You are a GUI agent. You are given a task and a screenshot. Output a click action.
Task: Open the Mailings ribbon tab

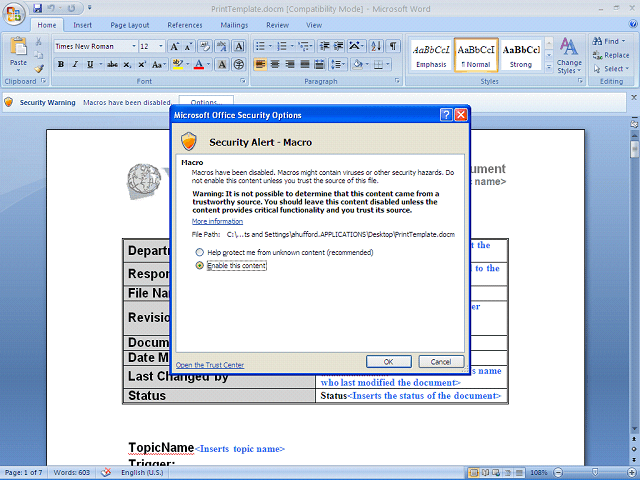tap(234, 25)
